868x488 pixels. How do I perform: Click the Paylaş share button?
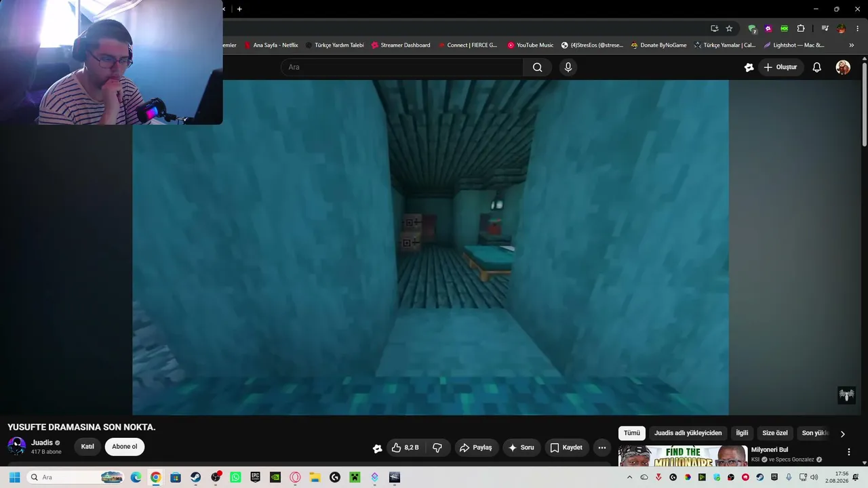(x=476, y=447)
